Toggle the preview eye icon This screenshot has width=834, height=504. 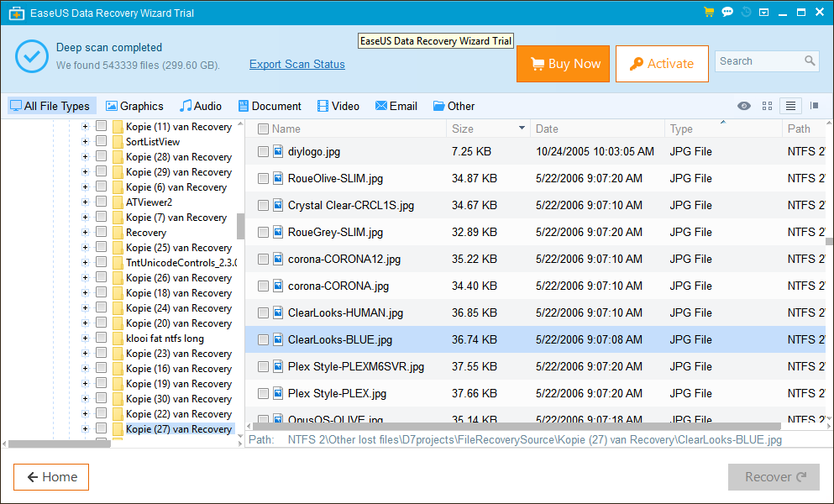coord(743,106)
